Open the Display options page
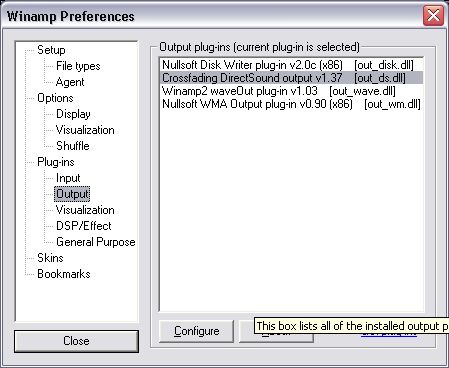449x368 pixels. click(x=73, y=114)
